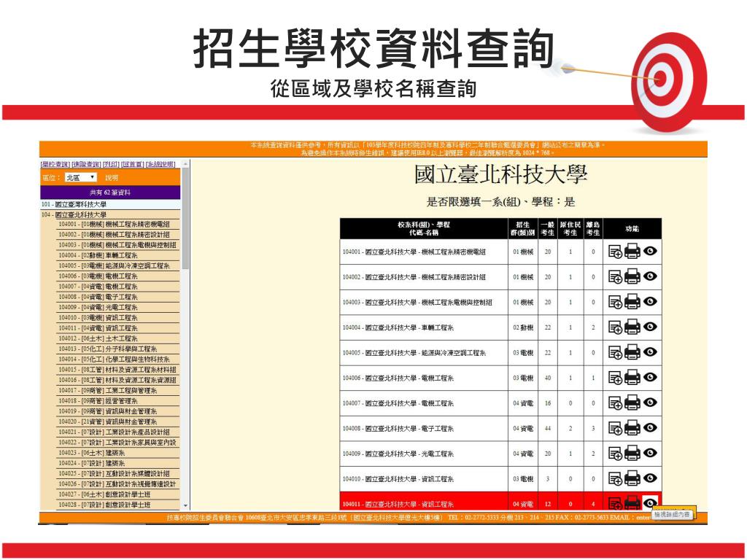Click printer icon for row 104005
747x560 pixels.
tap(632, 352)
